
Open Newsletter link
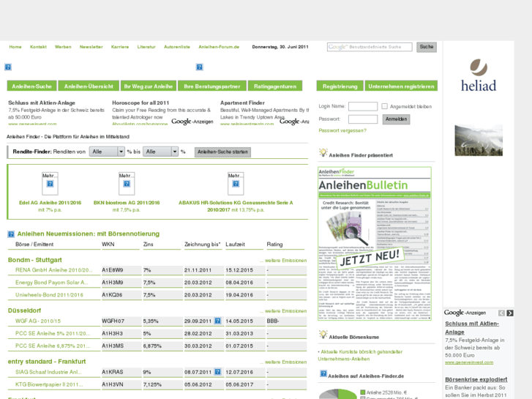coord(91,47)
